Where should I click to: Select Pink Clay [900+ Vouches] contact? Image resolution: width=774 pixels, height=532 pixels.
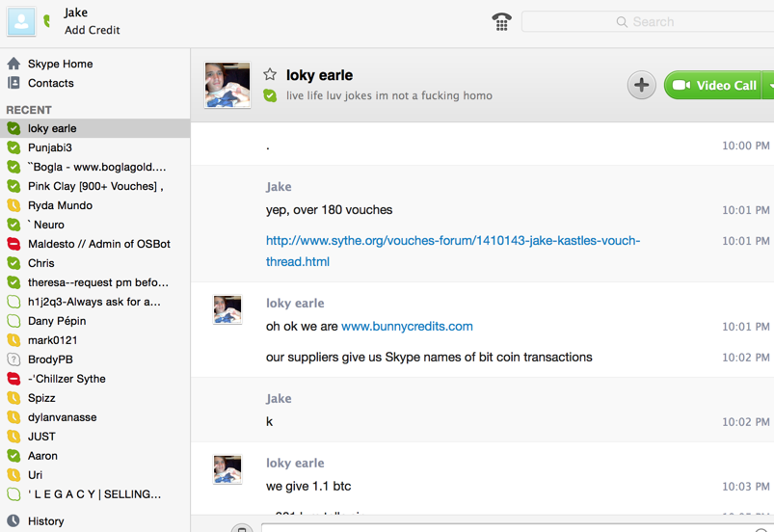pos(94,186)
